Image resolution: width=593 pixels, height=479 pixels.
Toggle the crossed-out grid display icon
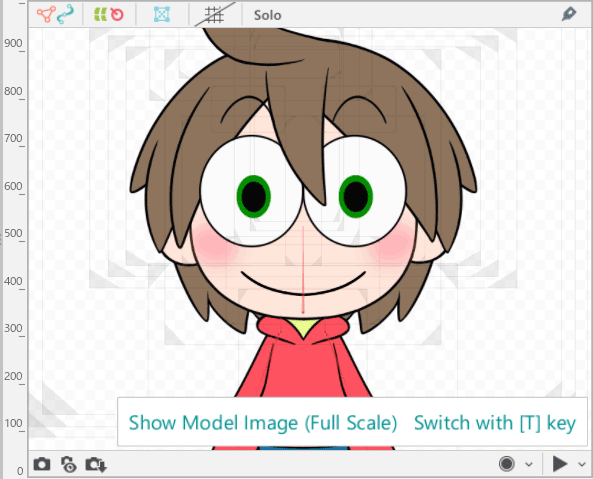click(214, 14)
